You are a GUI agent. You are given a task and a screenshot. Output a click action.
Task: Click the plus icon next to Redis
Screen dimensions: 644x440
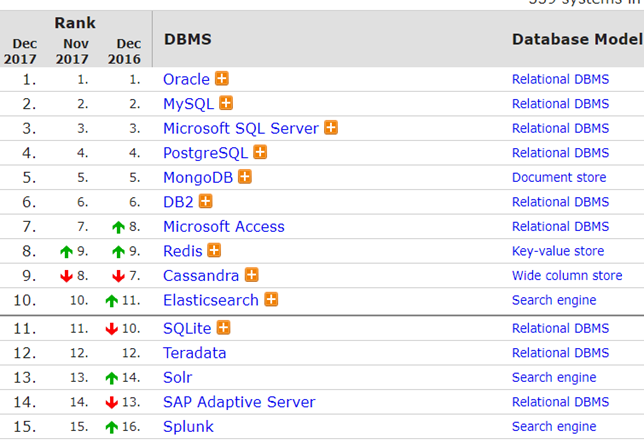pyautogui.click(x=214, y=250)
